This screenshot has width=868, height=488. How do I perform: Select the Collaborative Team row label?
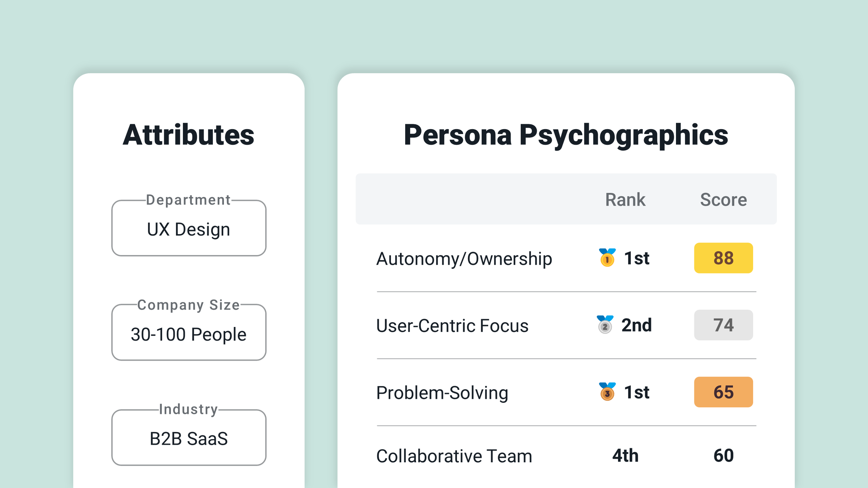click(x=454, y=456)
